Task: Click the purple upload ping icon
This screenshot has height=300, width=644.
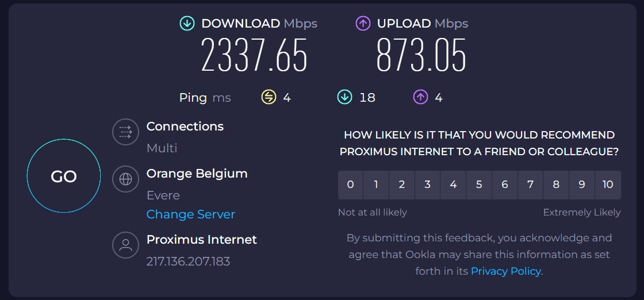Action: [x=420, y=97]
